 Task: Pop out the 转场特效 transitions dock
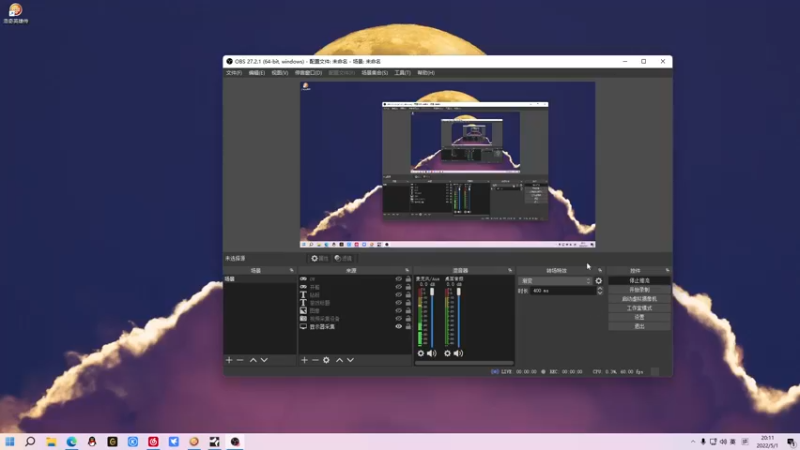pos(600,270)
